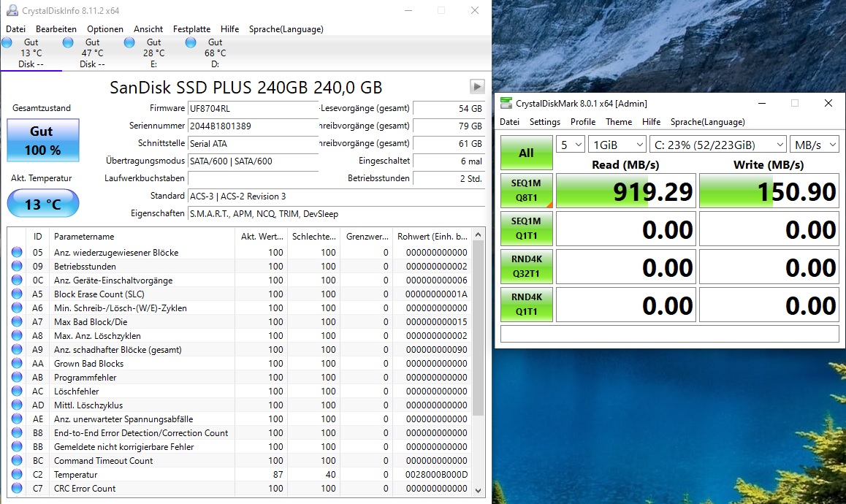Start the SEQ1M Q1T1 benchmark
The width and height of the screenshot is (846, 504).
coord(526,228)
